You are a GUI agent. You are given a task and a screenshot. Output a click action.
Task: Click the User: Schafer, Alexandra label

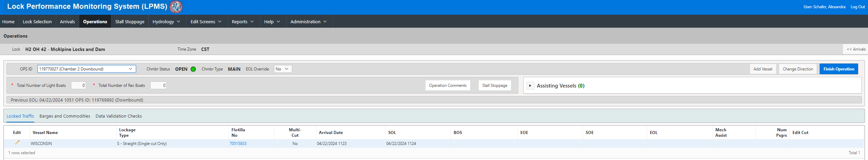[x=824, y=7]
